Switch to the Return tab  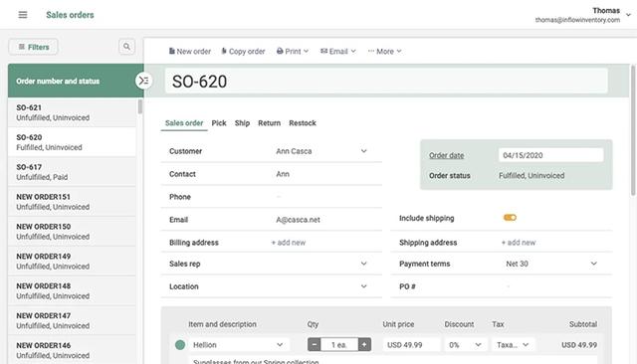tap(270, 123)
